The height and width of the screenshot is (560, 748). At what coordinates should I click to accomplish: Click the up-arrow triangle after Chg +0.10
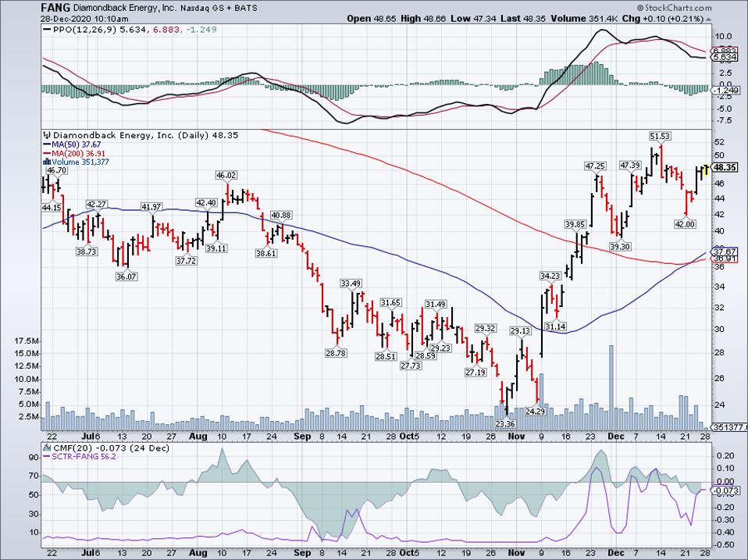708,19
